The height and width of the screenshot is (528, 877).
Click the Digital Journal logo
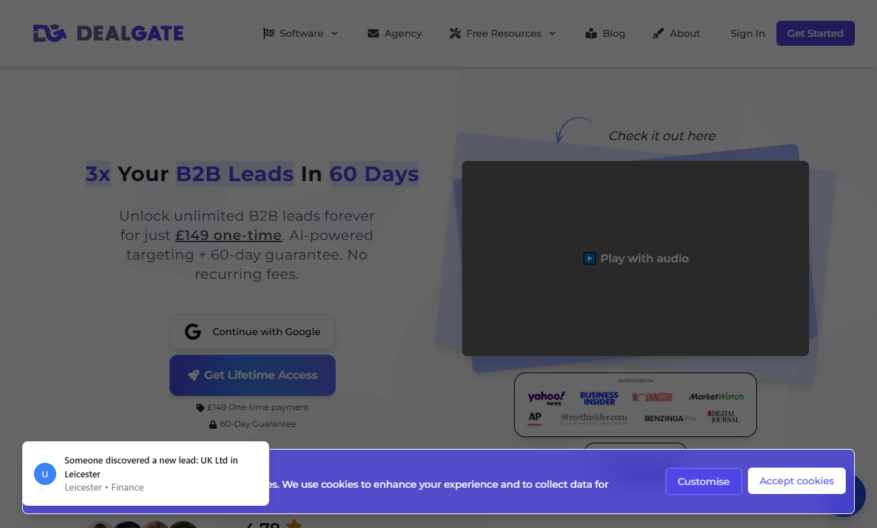tap(723, 417)
